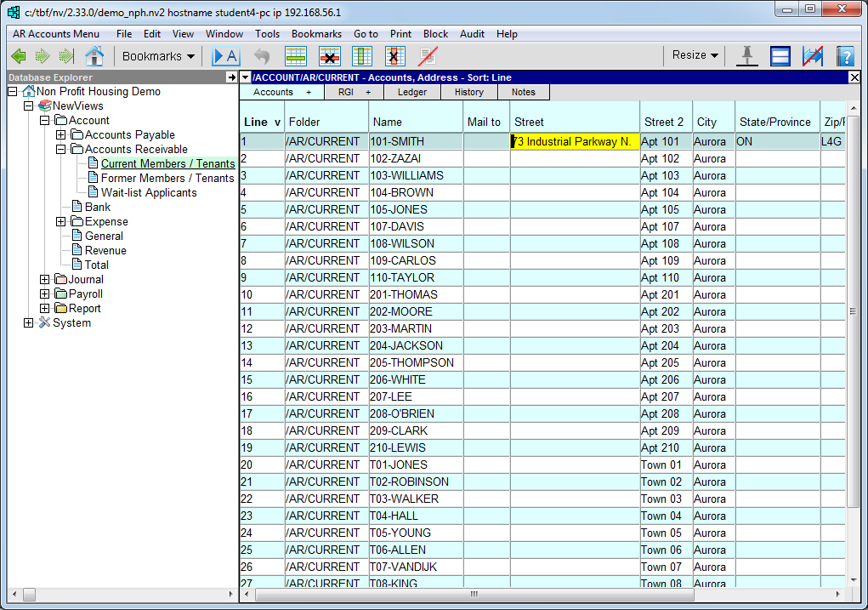868x610 pixels.
Task: Open the Bookmarks dropdown in toolbar
Action: 158,56
